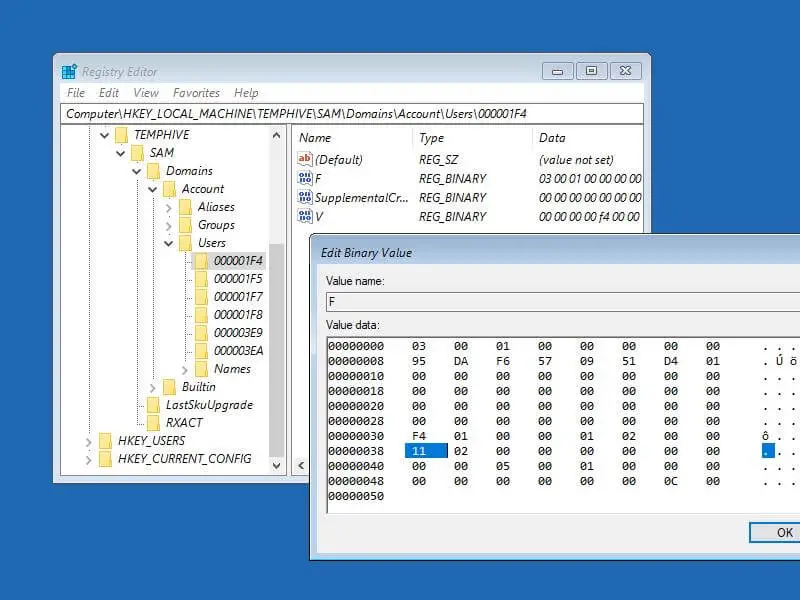
Task: Expand the Aliases tree node
Action: [168, 208]
